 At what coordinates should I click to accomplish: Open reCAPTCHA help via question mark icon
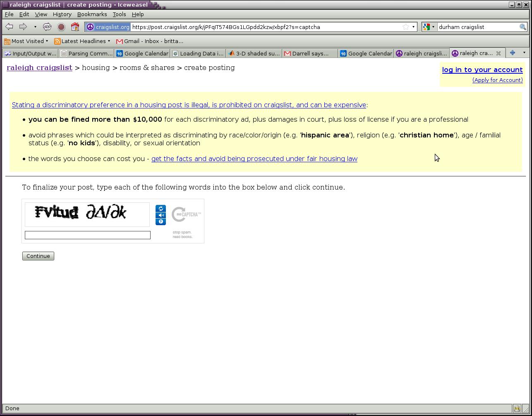coord(161,221)
